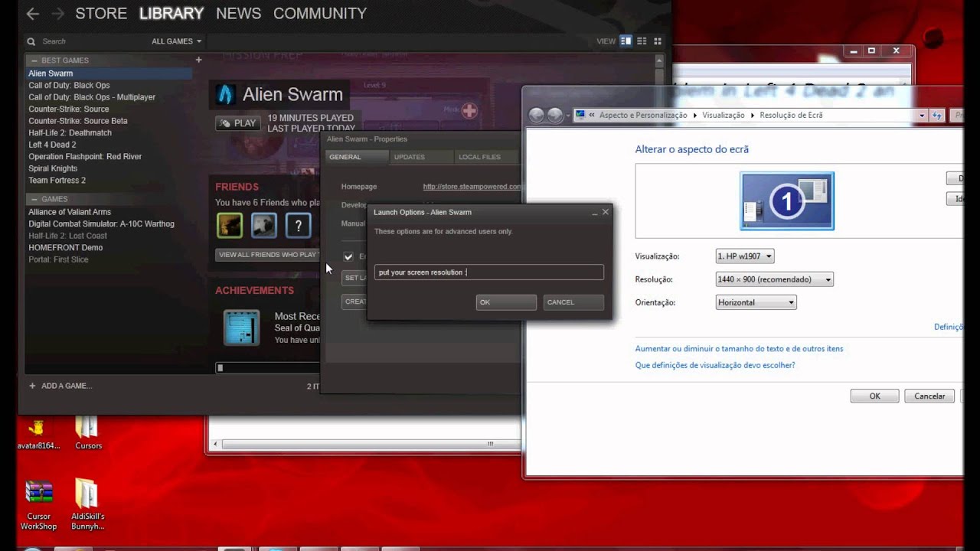Switch to GENERAL tab in Properties
Screen dimensions: 980x551
(357, 157)
